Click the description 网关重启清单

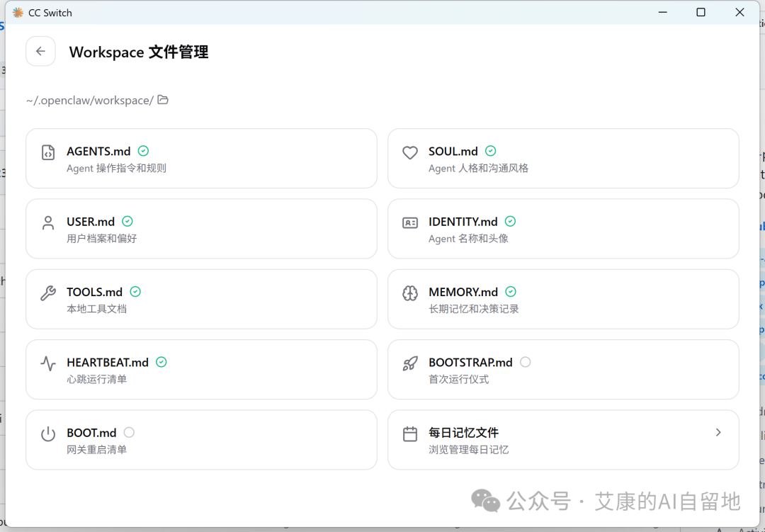click(96, 450)
